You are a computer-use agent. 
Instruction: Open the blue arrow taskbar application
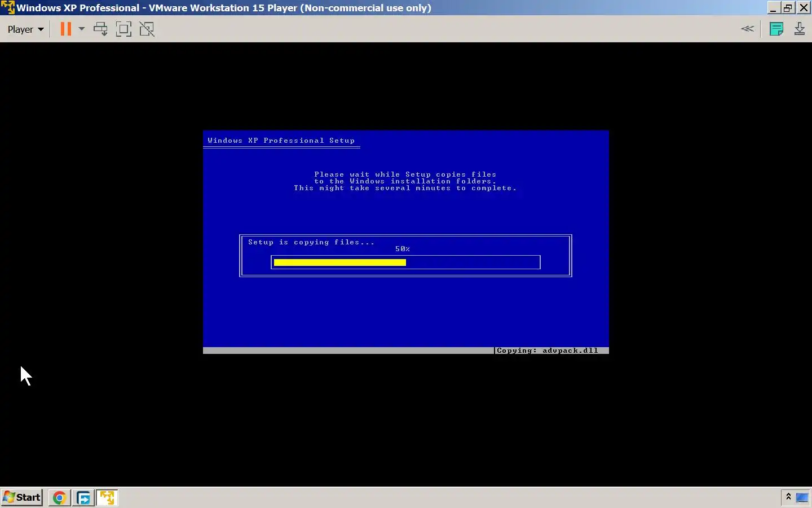click(x=83, y=498)
